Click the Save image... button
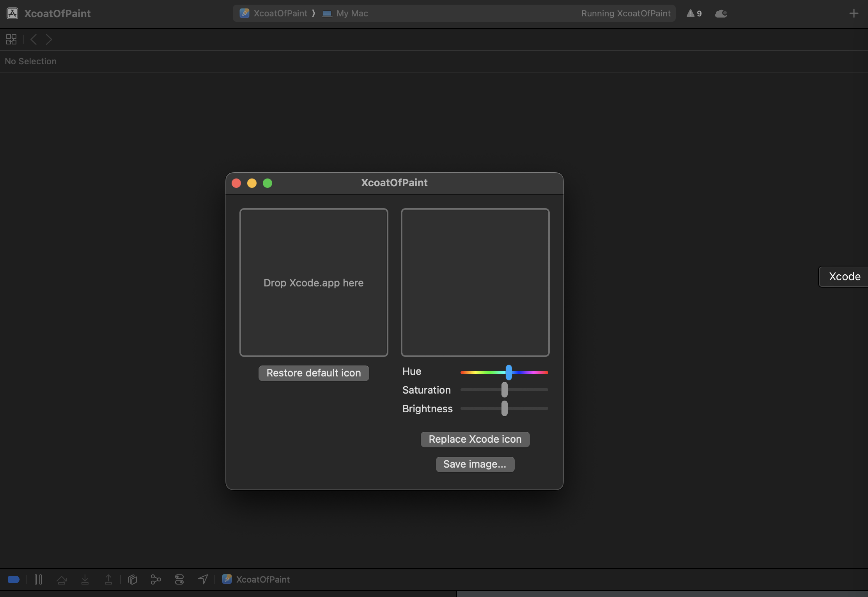Viewport: 868px width, 597px height. point(475,464)
